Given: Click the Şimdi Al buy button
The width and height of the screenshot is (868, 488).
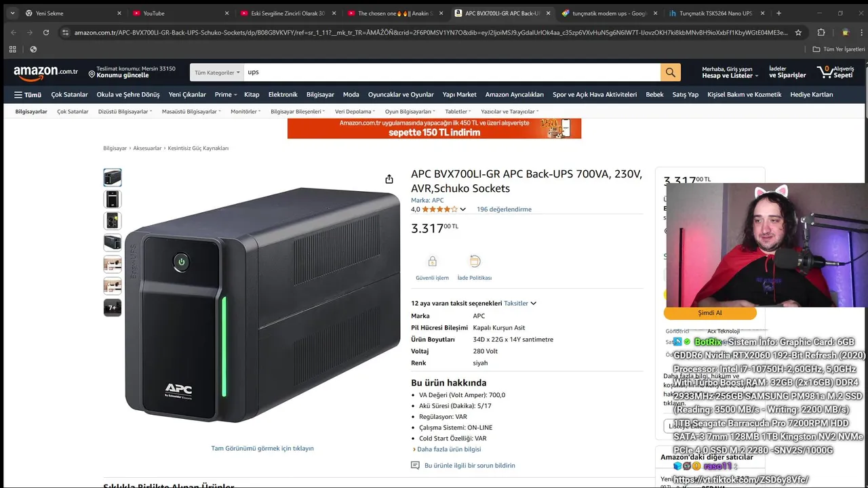Looking at the screenshot, I should coord(710,313).
